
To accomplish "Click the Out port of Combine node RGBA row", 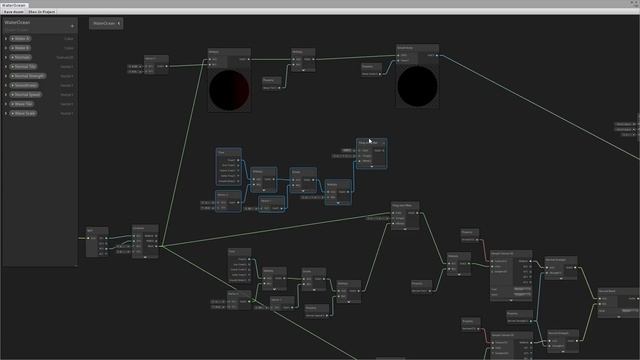I will tap(156, 236).
